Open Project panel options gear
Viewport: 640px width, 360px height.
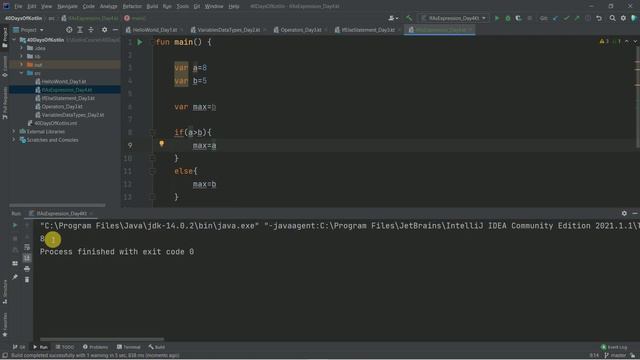click(104, 30)
